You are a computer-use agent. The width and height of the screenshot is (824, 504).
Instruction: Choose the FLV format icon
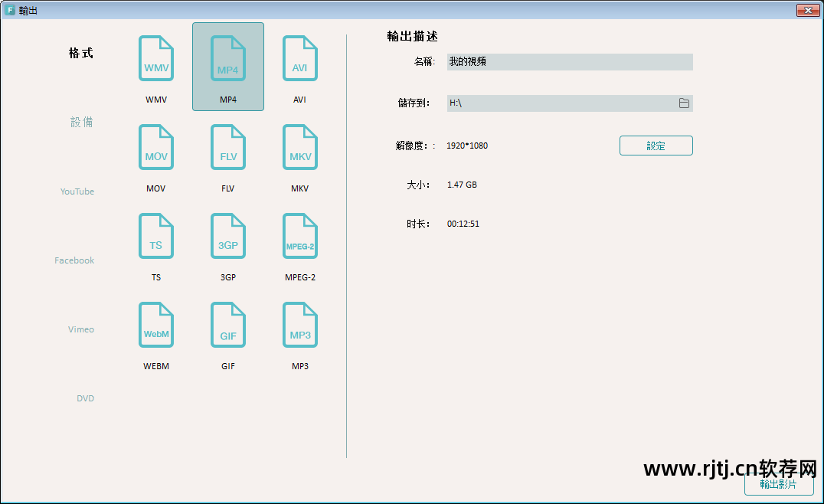(x=227, y=149)
